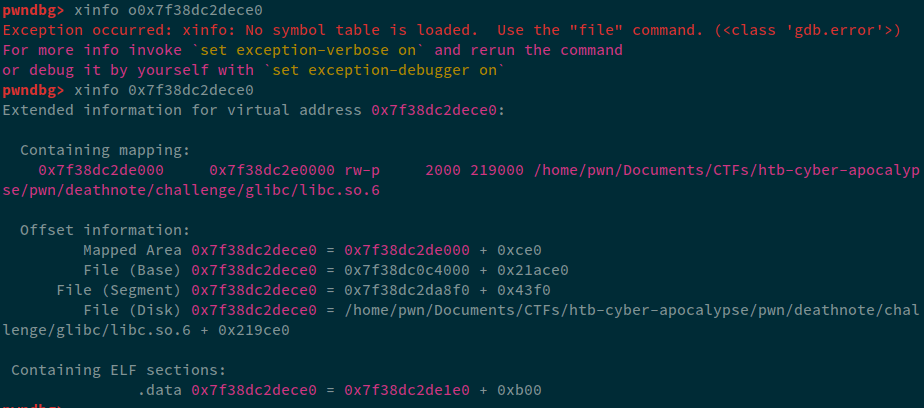Click the 0xb00 section offset

coord(522,390)
